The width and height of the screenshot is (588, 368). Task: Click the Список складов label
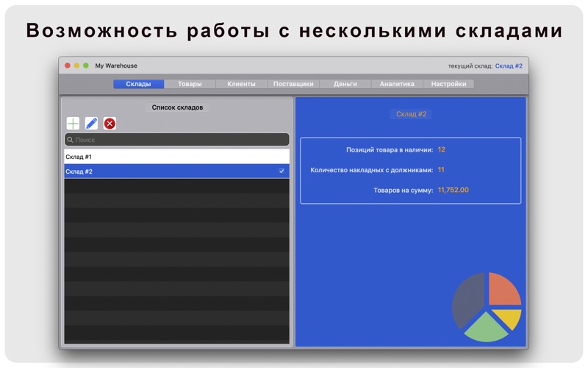click(177, 107)
